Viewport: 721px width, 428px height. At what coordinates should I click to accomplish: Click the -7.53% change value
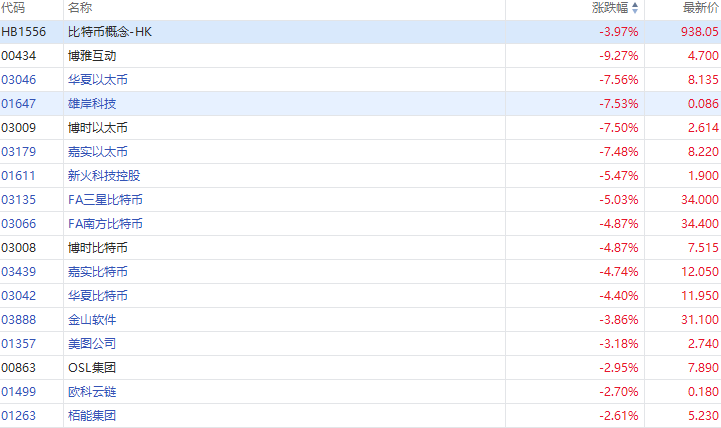[618, 103]
